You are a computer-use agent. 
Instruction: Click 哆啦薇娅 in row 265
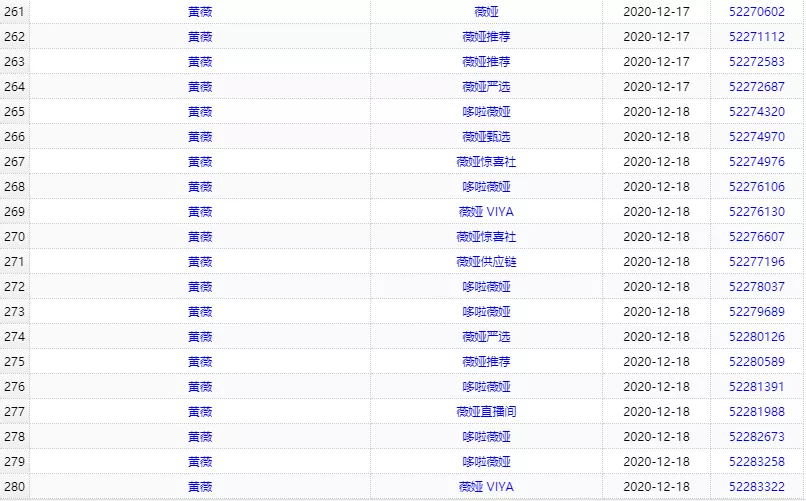[x=486, y=112]
